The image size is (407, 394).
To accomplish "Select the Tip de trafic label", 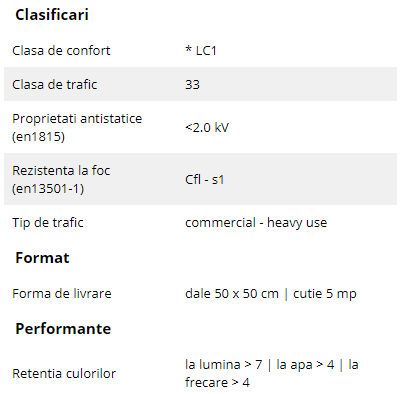I will pyautogui.click(x=48, y=223).
